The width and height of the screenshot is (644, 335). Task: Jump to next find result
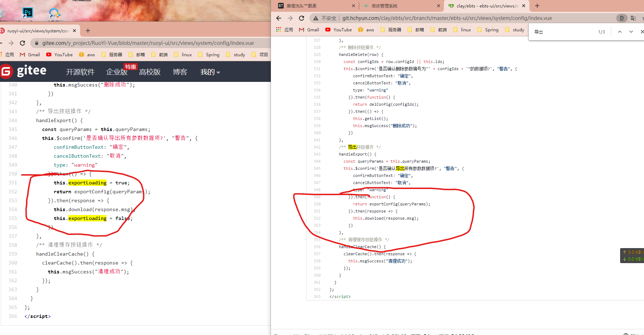(x=631, y=32)
